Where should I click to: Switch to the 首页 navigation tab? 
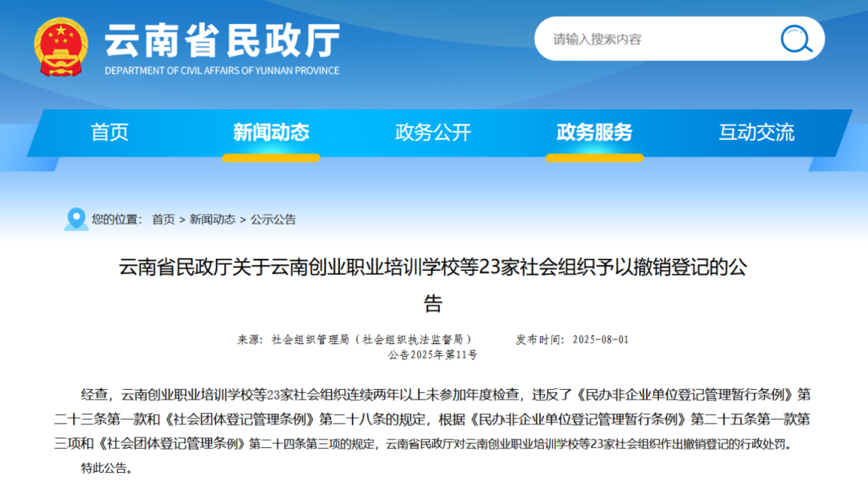109,132
